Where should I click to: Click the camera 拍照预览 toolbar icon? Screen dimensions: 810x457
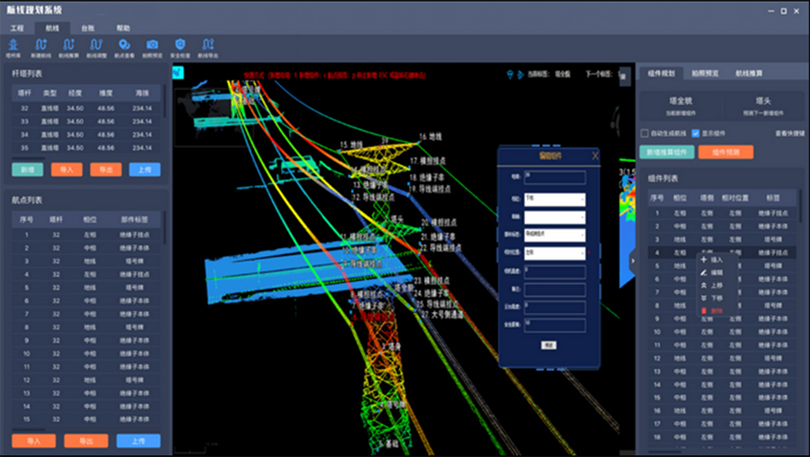click(x=152, y=45)
